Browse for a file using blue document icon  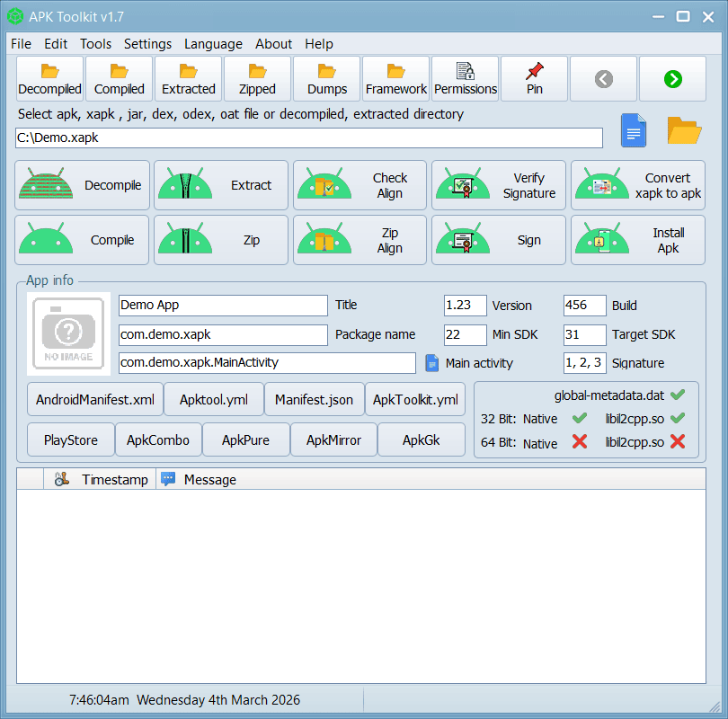634,130
